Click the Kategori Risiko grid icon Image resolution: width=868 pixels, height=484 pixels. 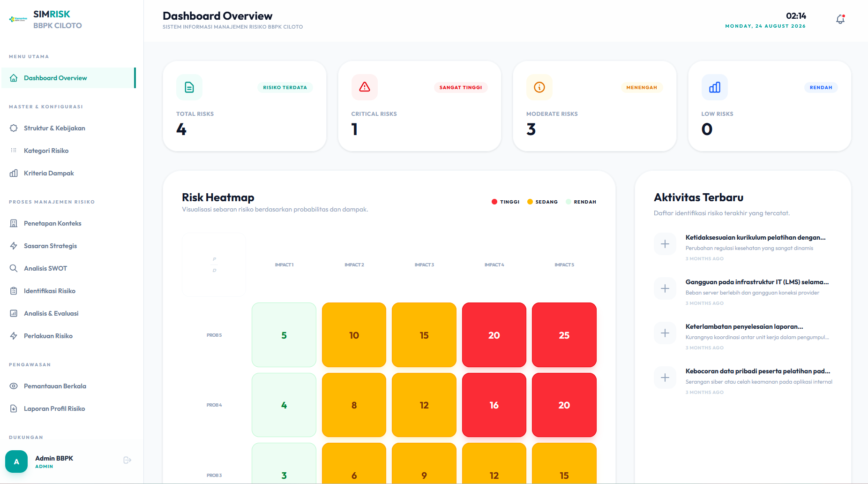[x=14, y=151]
